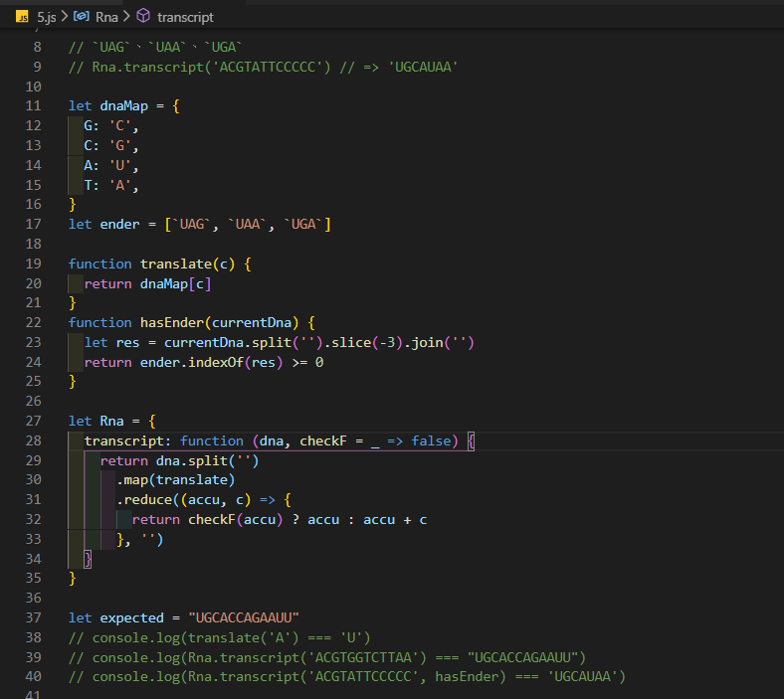784x699 pixels.
Task: Select the Rna breadcrumb segment
Action: click(106, 18)
